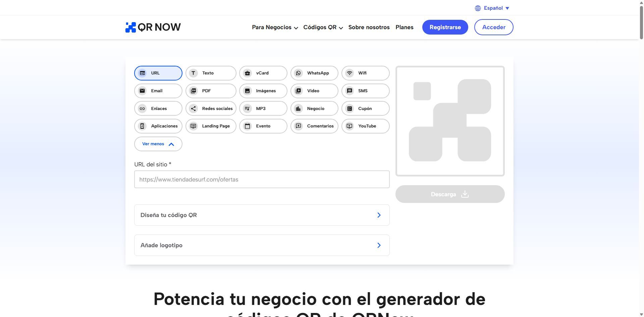
Task: Focus the URL del sitio field
Action: 262,179
